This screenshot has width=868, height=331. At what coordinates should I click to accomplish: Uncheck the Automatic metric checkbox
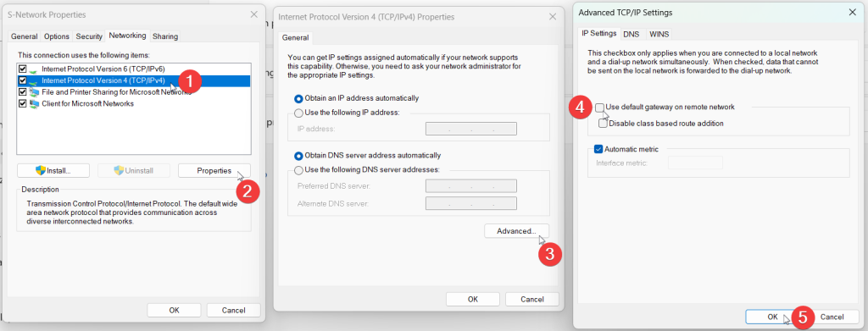pos(598,149)
